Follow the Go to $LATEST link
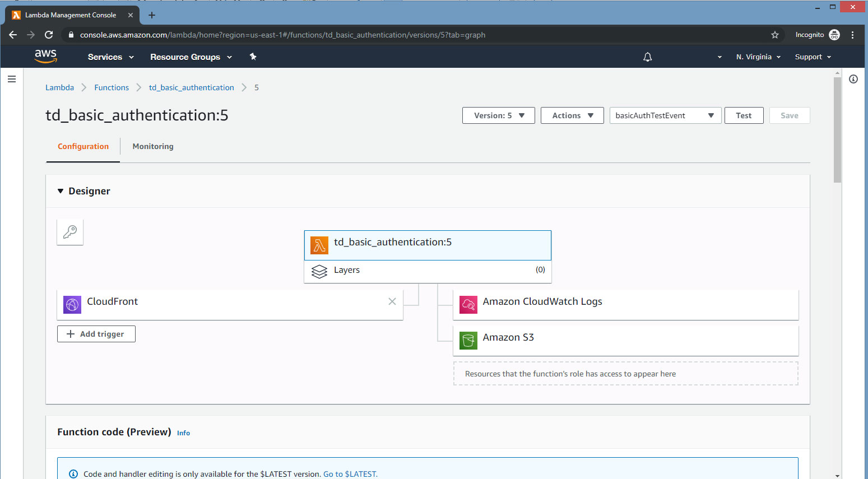The width and height of the screenshot is (868, 479). click(x=350, y=474)
